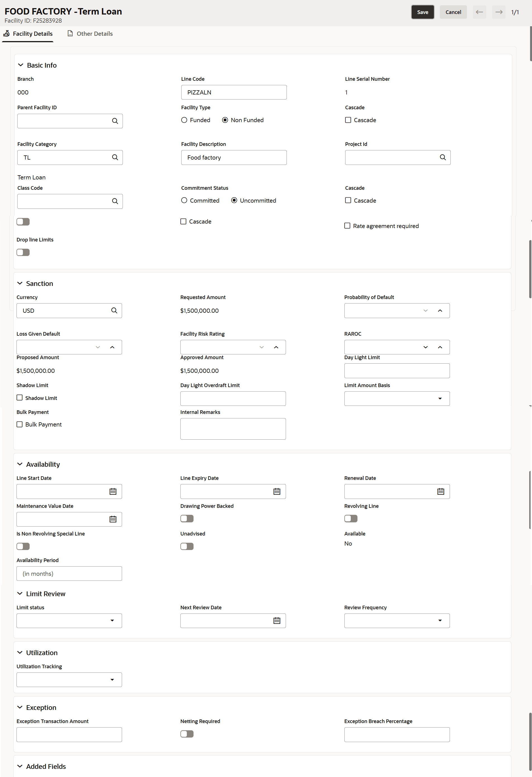This screenshot has width=532, height=777.
Task: Click the Facility Description field
Action: coord(234,157)
